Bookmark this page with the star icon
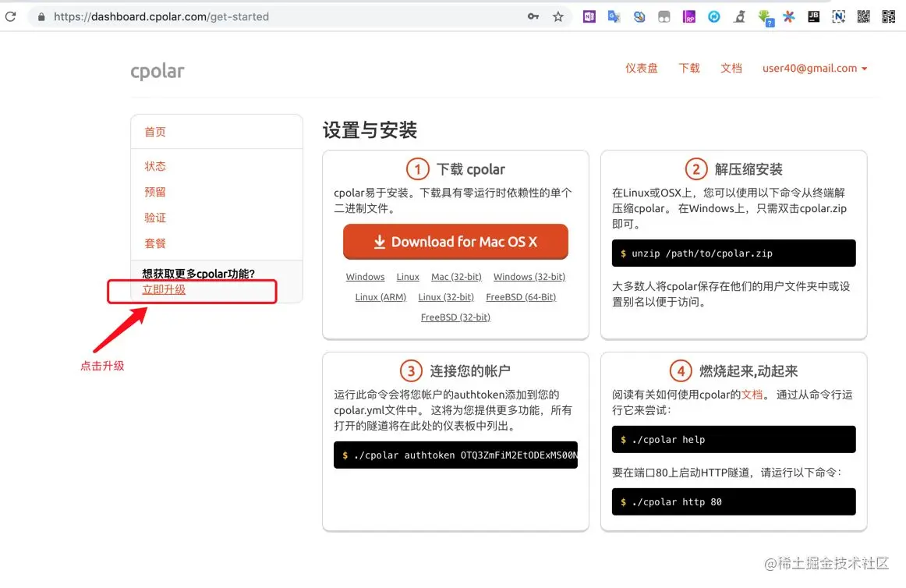This screenshot has width=906, height=588. click(557, 16)
